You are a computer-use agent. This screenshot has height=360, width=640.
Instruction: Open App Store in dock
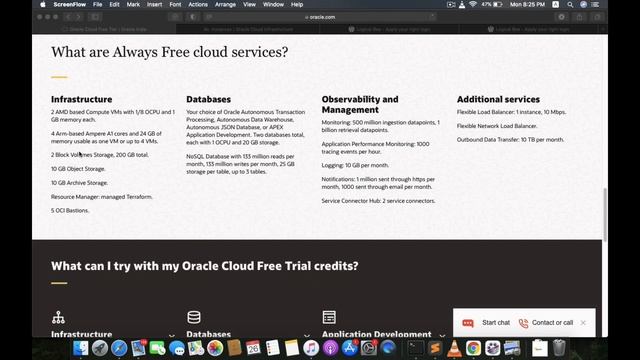point(349,348)
